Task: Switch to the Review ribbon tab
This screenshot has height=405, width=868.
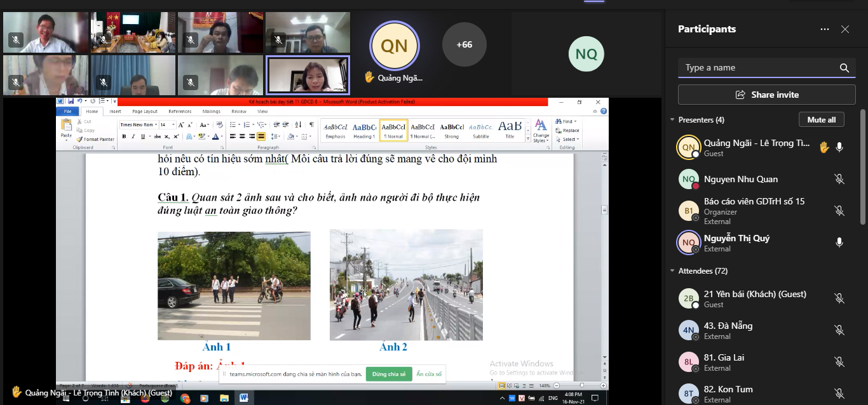Action: click(x=239, y=112)
